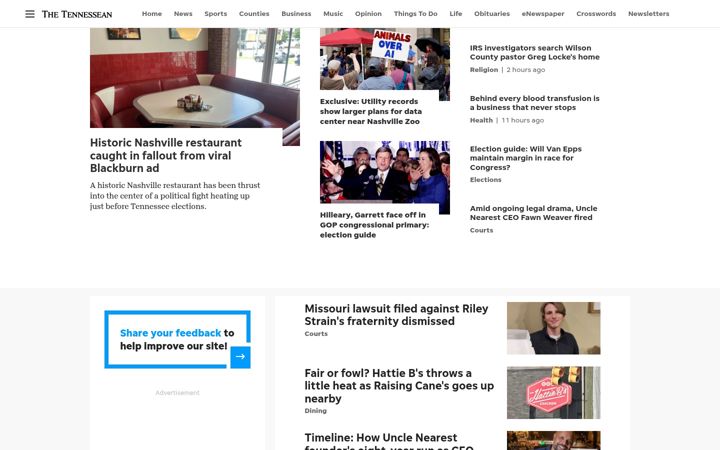Open the hamburger menu icon
This screenshot has width=720, height=450.
coord(30,14)
